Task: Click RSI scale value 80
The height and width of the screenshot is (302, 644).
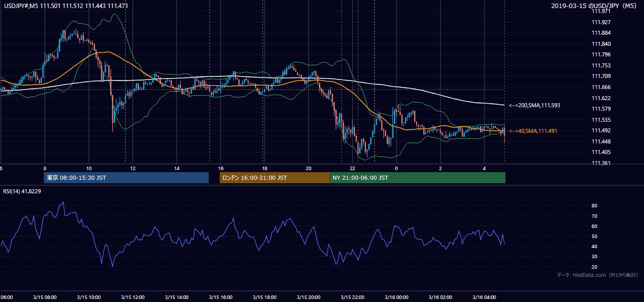Action: coord(595,206)
